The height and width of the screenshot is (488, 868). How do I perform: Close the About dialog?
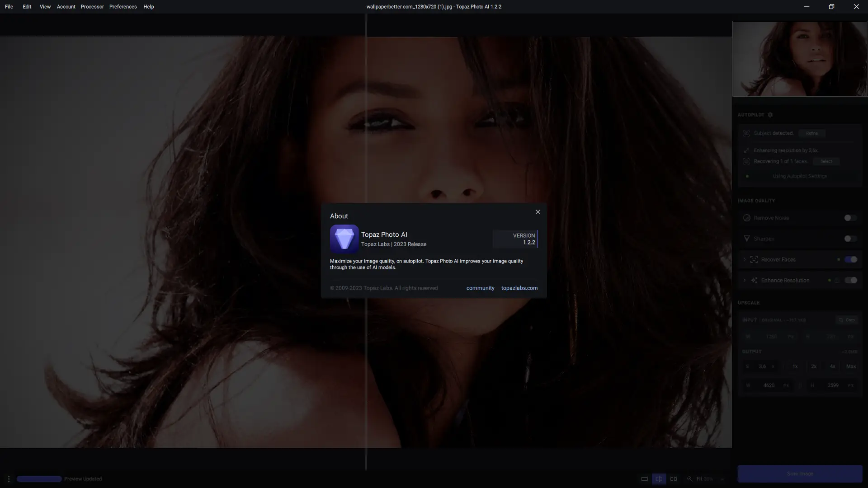click(538, 212)
